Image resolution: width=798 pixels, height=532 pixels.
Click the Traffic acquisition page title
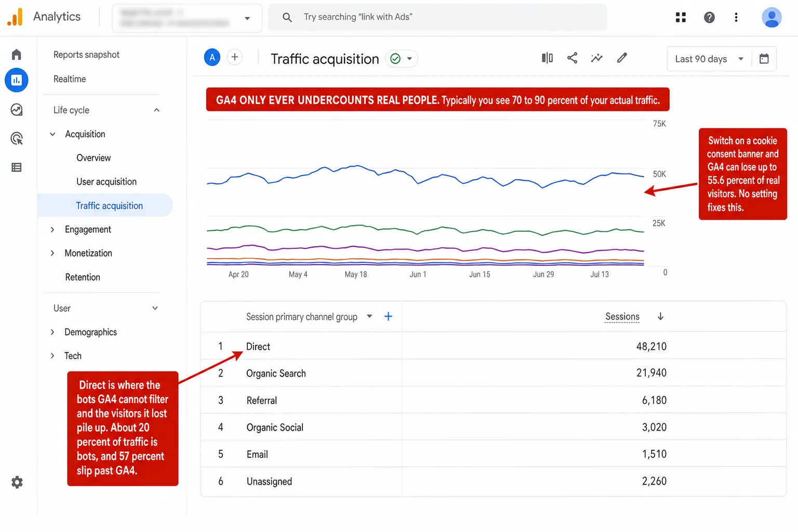point(325,59)
